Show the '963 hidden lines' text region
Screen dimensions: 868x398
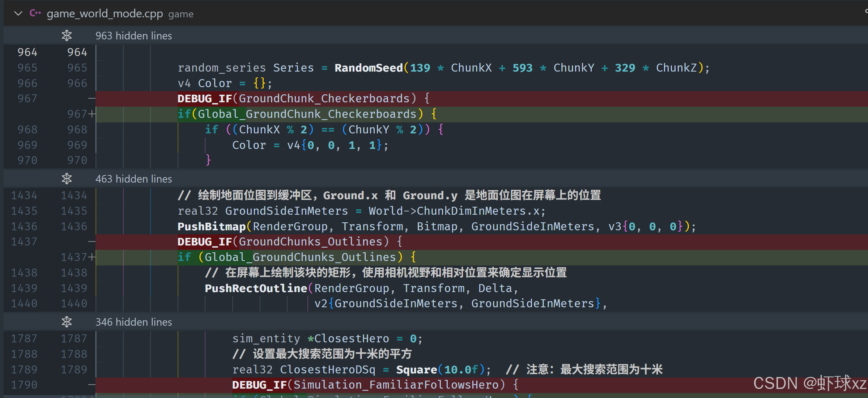[133, 36]
